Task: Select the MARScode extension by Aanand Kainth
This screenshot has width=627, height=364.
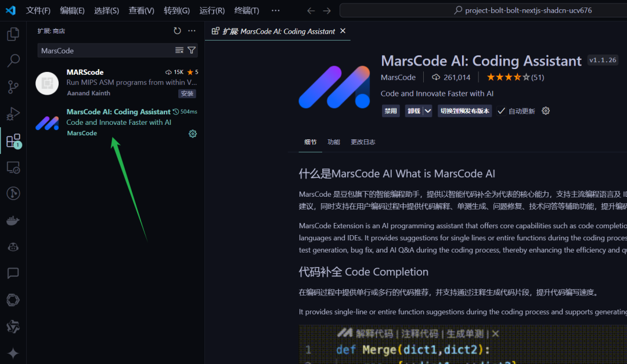Action: pos(116,83)
